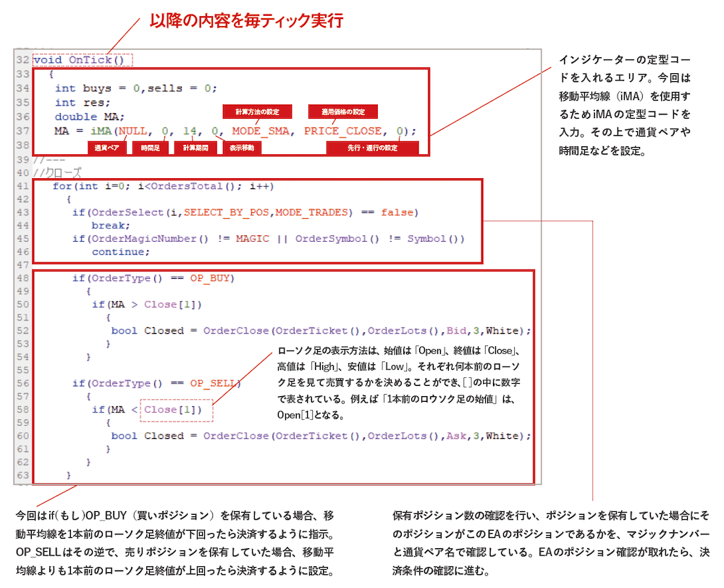
Task: Click void OnTick() on line 32
Action: coord(83,60)
